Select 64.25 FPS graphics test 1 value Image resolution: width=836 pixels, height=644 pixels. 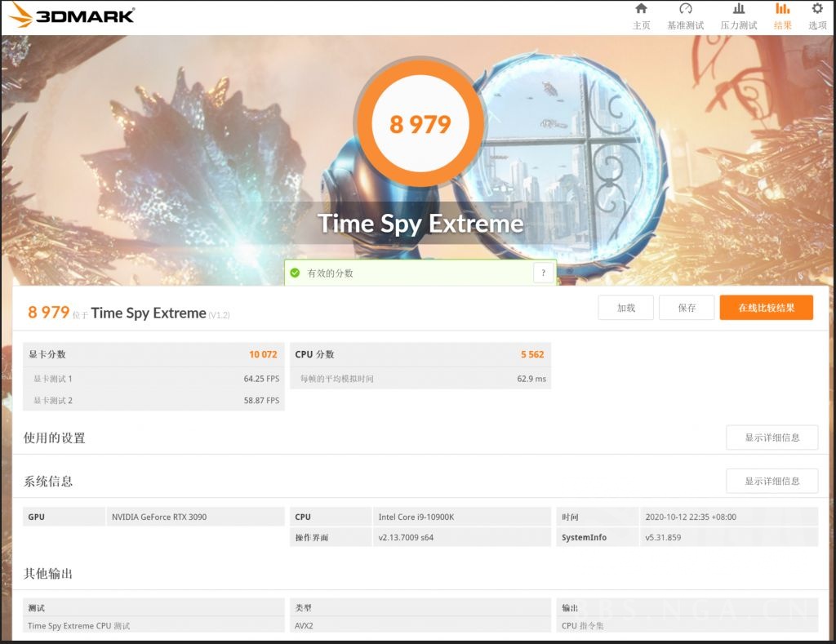(261, 379)
